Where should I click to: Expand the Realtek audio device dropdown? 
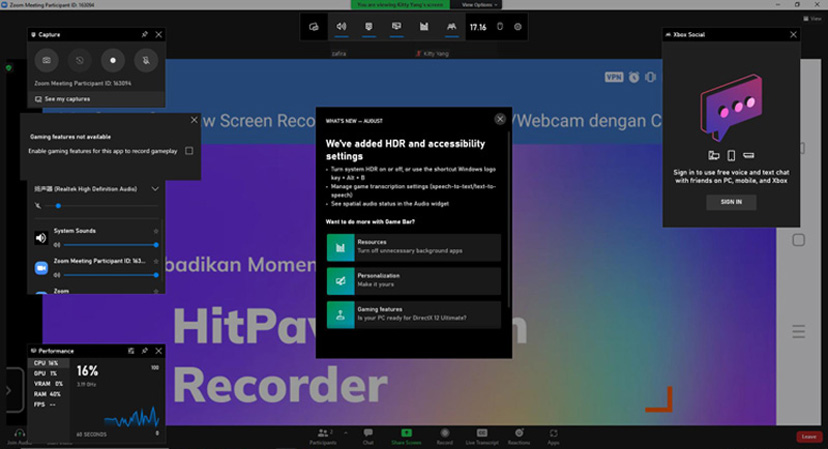point(155,189)
